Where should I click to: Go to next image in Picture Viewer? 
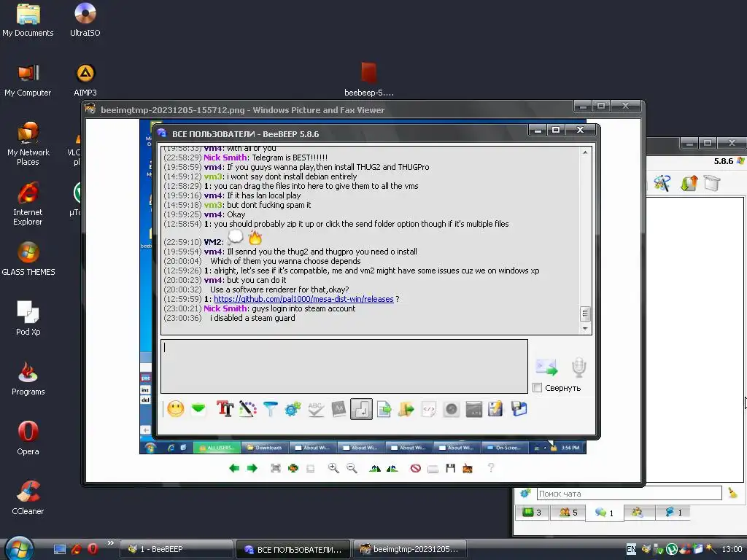click(x=252, y=469)
